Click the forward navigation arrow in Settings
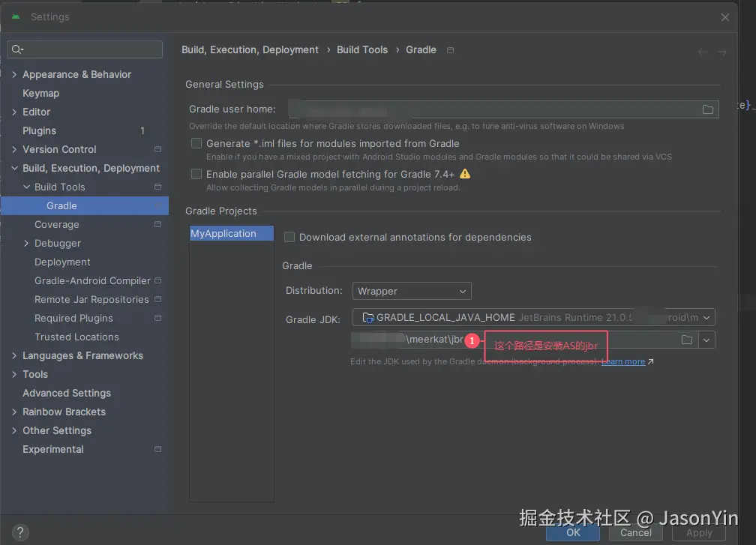This screenshot has width=756, height=545. pos(722,52)
